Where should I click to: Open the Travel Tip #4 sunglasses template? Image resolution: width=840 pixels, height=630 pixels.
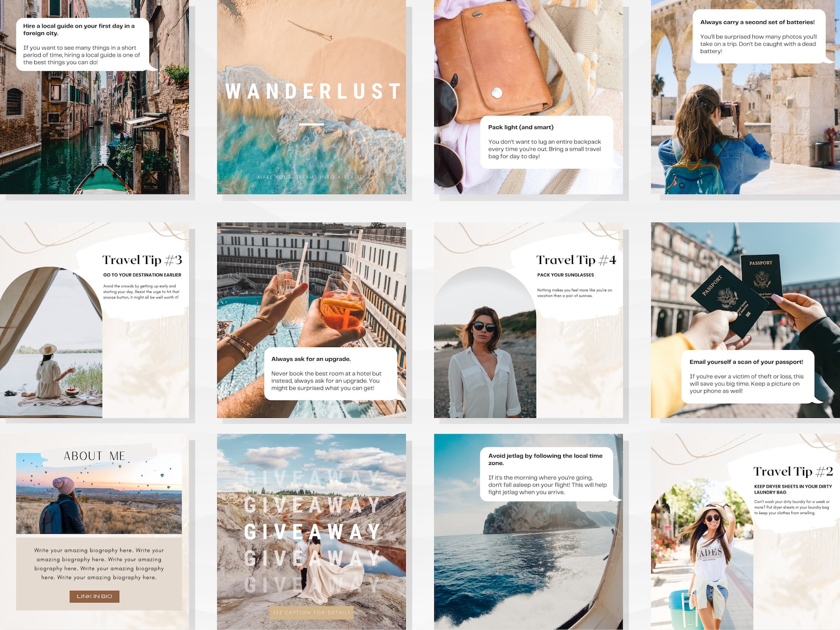(528, 320)
